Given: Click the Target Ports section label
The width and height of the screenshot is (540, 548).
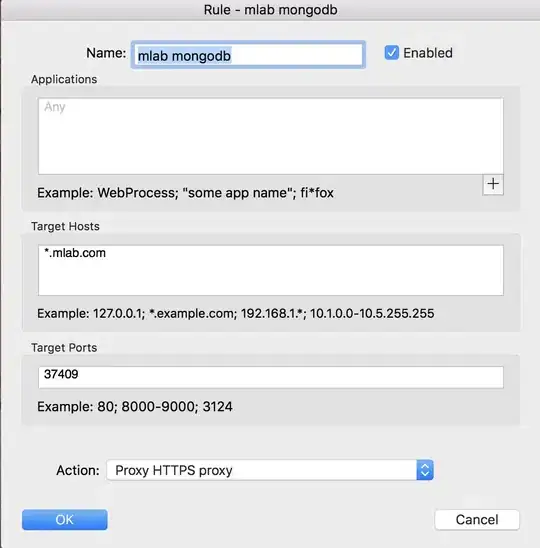Looking at the screenshot, I should (x=64, y=348).
